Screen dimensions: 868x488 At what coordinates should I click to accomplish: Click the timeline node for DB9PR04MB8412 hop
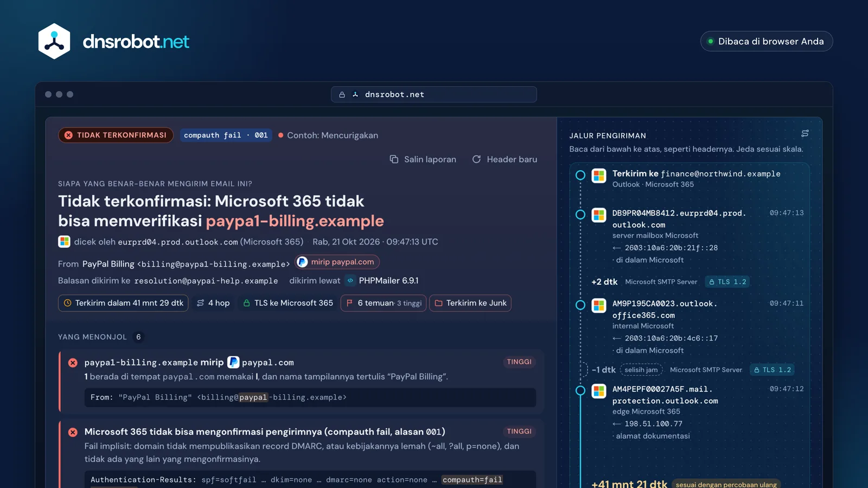[x=580, y=214]
